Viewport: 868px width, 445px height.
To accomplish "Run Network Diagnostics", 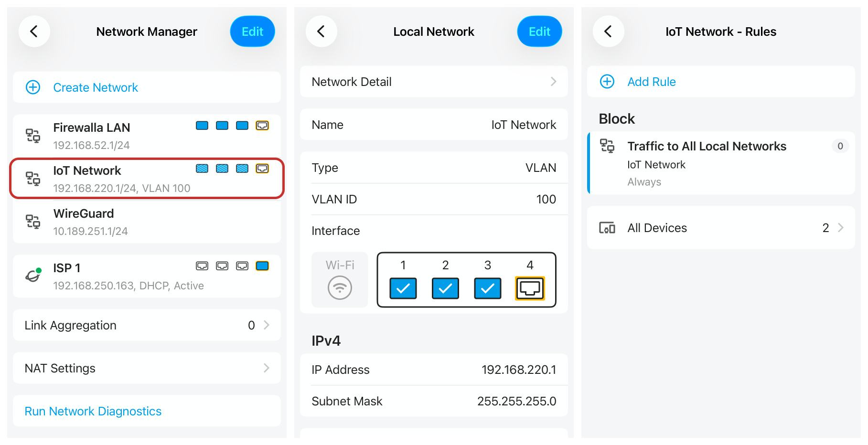I will click(x=93, y=411).
